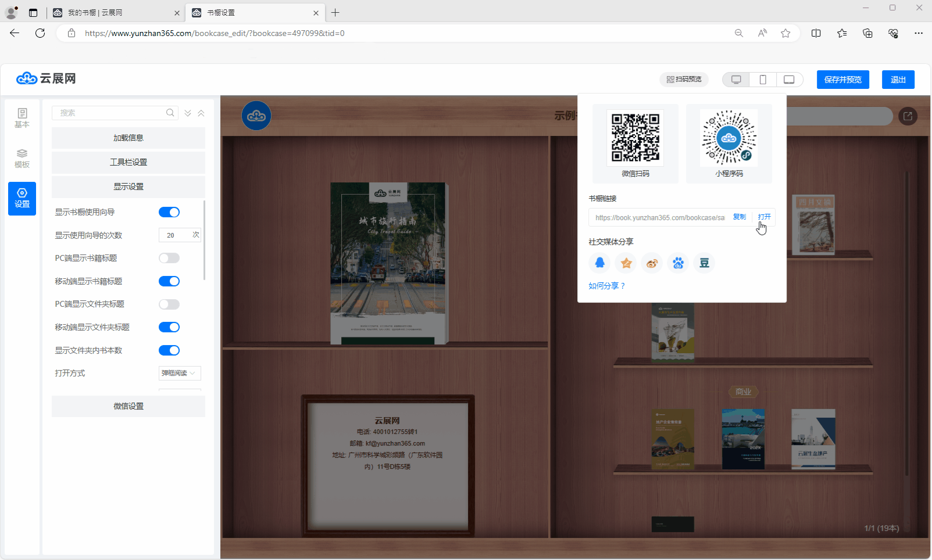Click the settings panel vertical scrollbar
Viewport: 932px width, 560px height.
click(x=204, y=240)
